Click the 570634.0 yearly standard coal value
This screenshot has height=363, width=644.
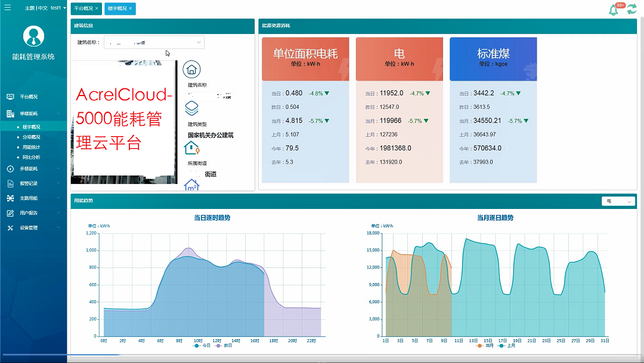pos(487,148)
